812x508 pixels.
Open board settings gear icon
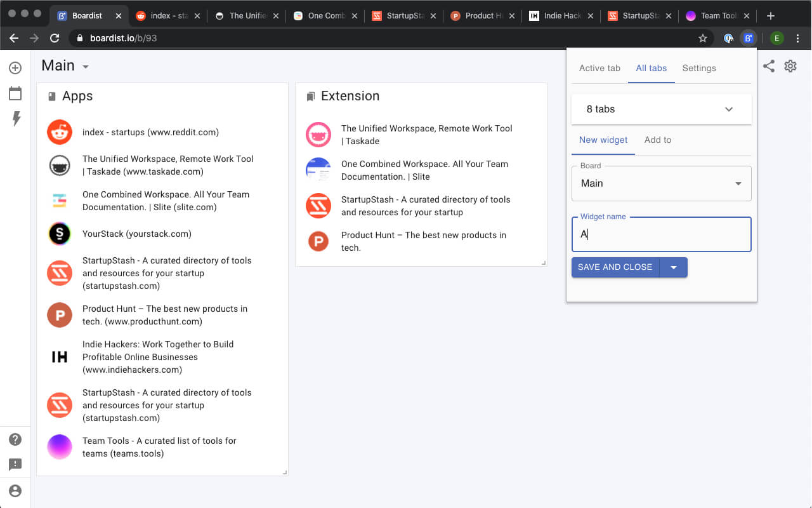tap(790, 66)
